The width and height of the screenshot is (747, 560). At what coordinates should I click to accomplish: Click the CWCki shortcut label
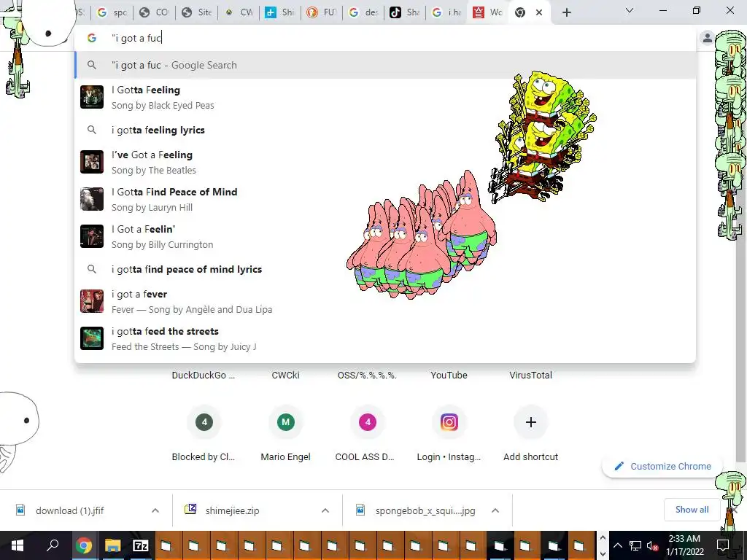point(286,376)
